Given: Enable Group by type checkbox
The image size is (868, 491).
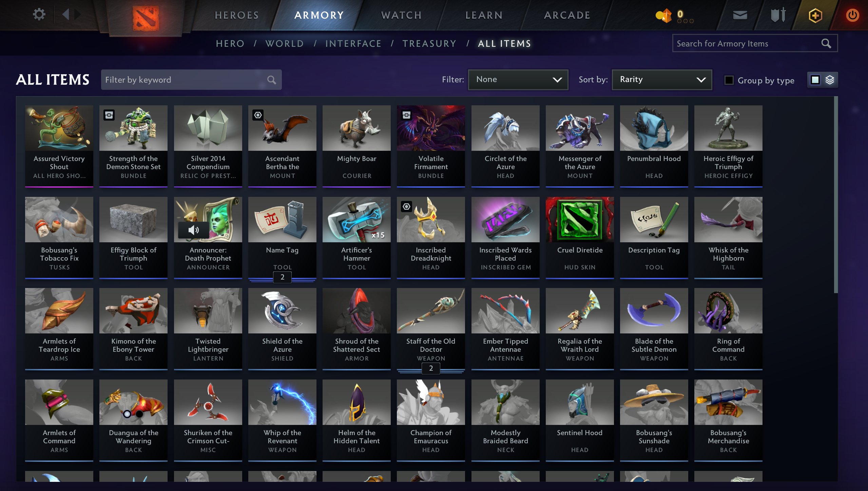Looking at the screenshot, I should pos(729,80).
